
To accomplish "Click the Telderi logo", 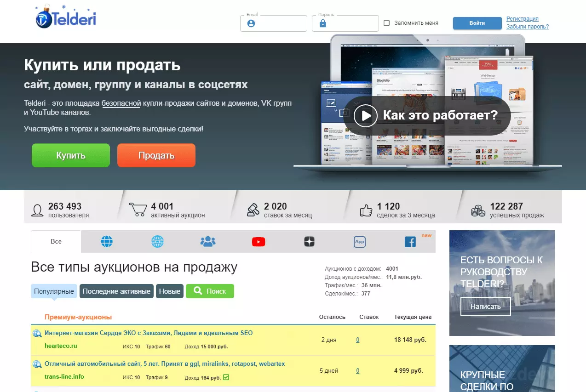I will coord(66,18).
